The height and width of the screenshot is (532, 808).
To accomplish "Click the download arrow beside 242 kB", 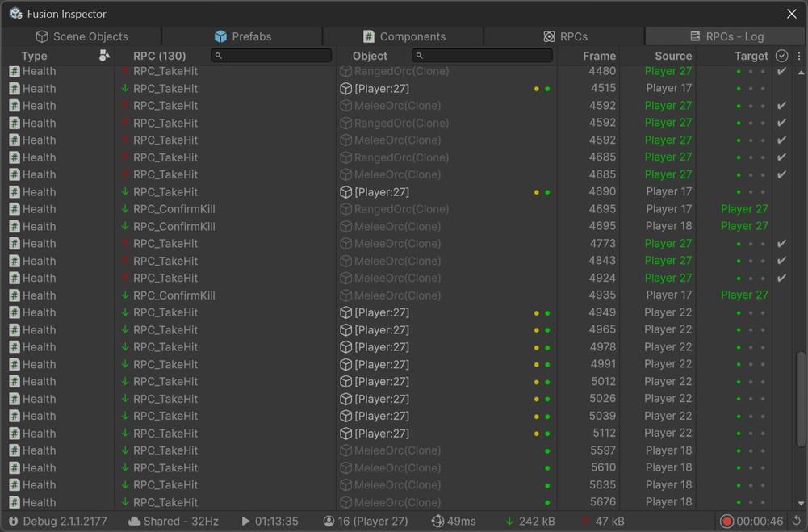I will [509, 522].
